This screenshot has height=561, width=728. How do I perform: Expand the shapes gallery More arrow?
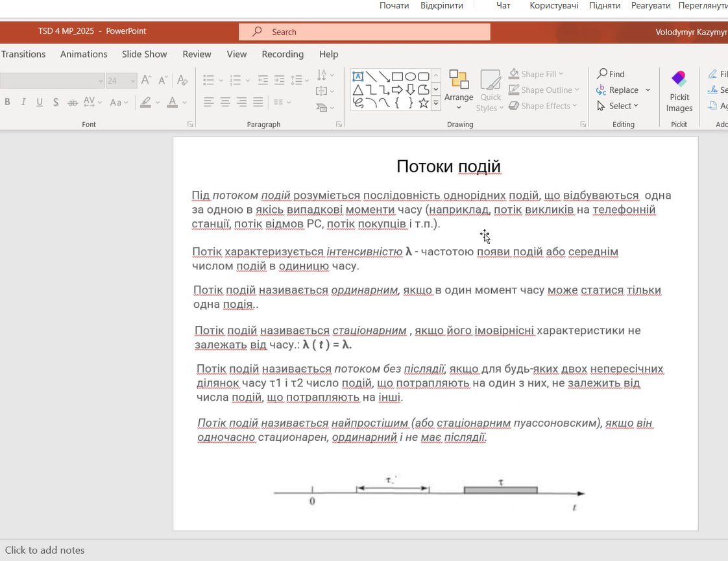436,103
